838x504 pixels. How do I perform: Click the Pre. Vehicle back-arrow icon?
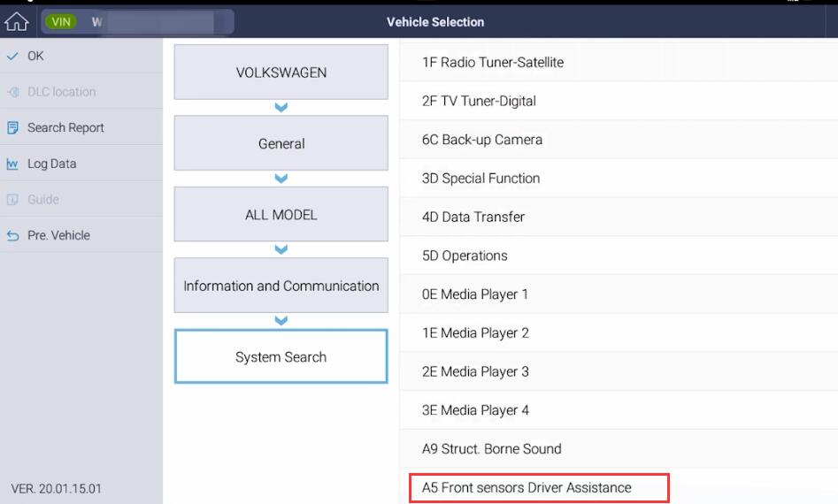pyautogui.click(x=12, y=235)
